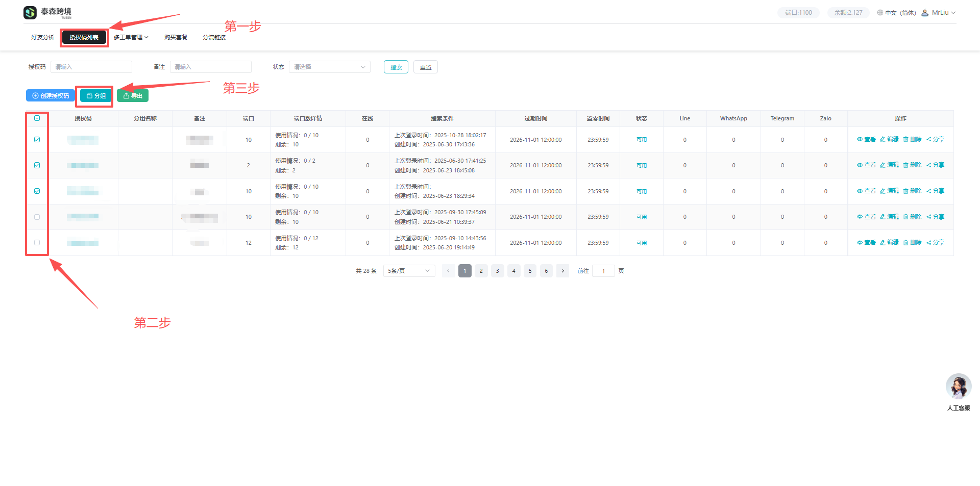
Task: Focus the 授权码 input field
Action: point(91,67)
